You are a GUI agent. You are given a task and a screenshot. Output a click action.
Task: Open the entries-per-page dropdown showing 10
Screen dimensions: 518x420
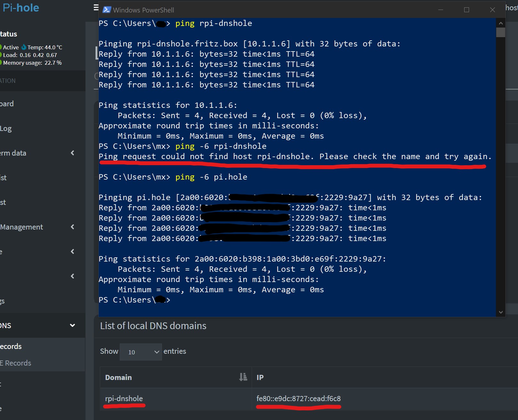coord(141,352)
